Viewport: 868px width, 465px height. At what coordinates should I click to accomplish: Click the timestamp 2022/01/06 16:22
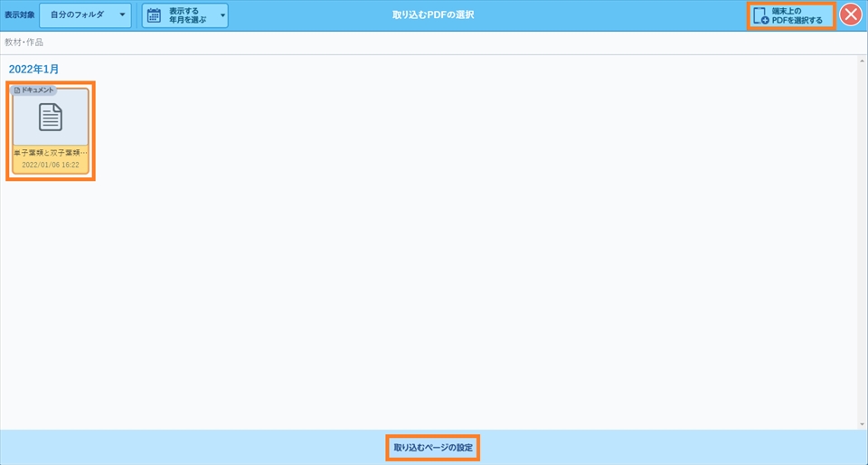(51, 166)
